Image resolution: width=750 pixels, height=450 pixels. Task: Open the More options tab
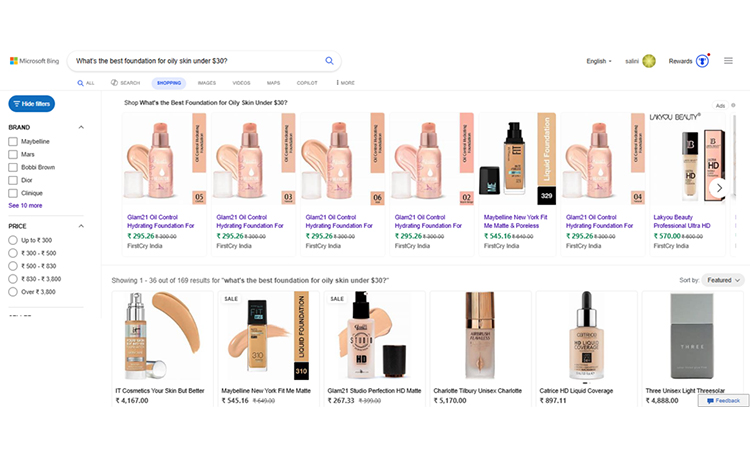click(345, 83)
